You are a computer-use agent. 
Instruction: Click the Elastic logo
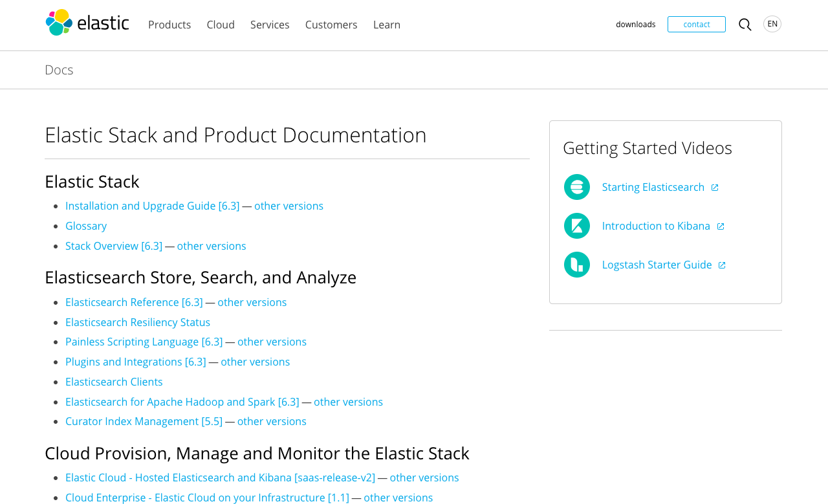click(87, 23)
